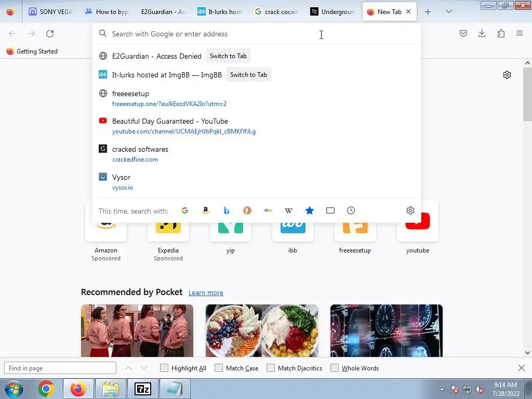The width and height of the screenshot is (532, 399).
Task: Go forward using the forward arrow
Action: pos(31,34)
